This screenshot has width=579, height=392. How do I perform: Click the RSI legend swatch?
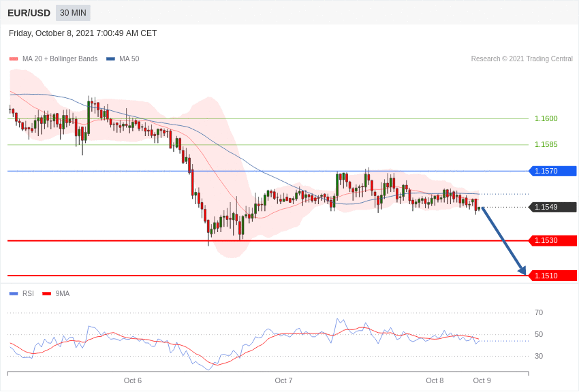click(x=14, y=294)
